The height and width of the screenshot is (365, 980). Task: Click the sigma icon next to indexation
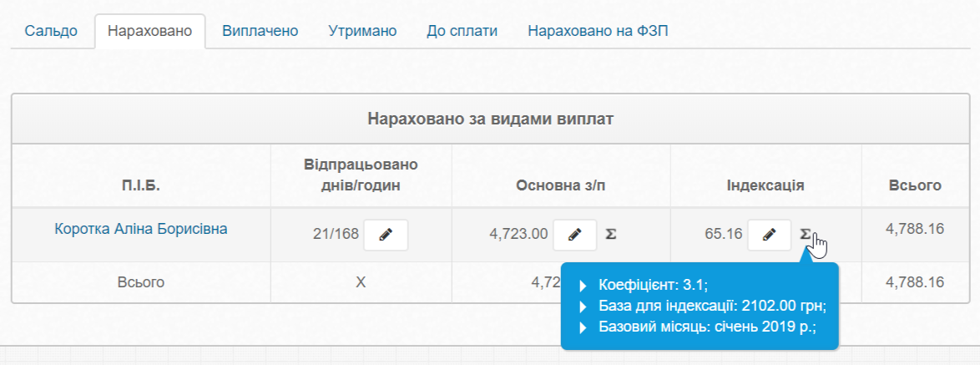click(806, 235)
